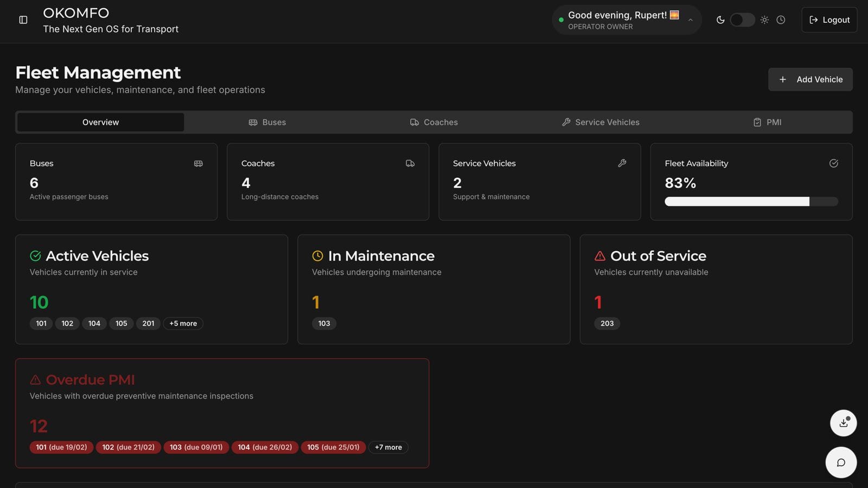The image size is (868, 488).
Task: Select out-of-service vehicle 203 badge
Action: (x=607, y=324)
